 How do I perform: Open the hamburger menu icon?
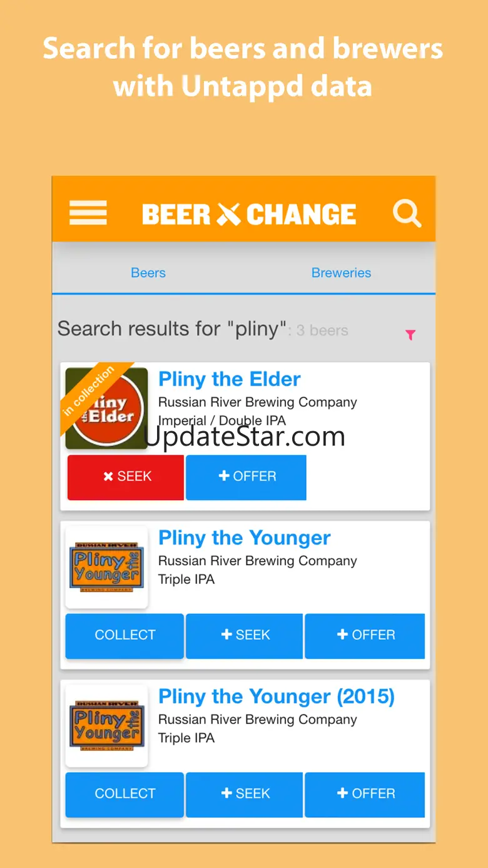[88, 213]
